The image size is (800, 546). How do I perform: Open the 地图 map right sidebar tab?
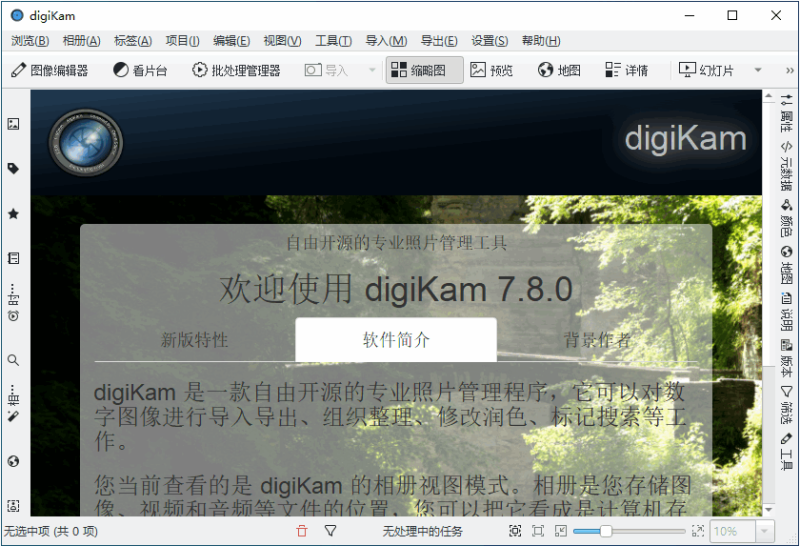pos(786,265)
